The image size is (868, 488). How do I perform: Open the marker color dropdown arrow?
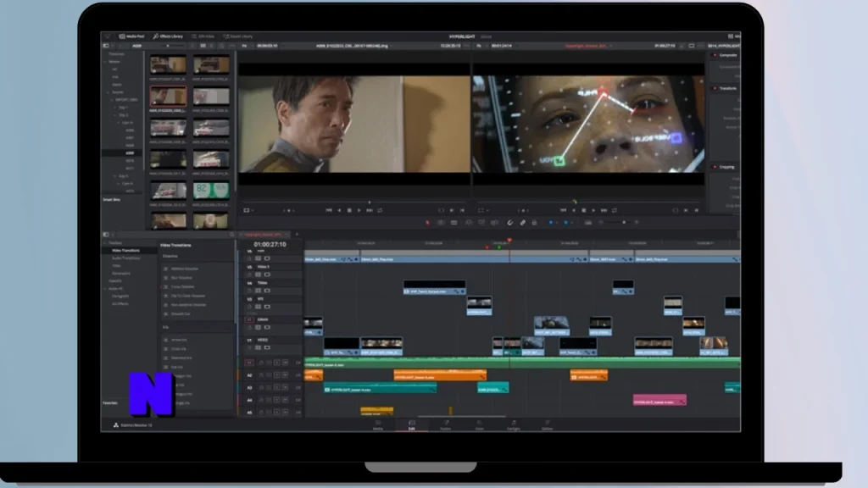(571, 223)
